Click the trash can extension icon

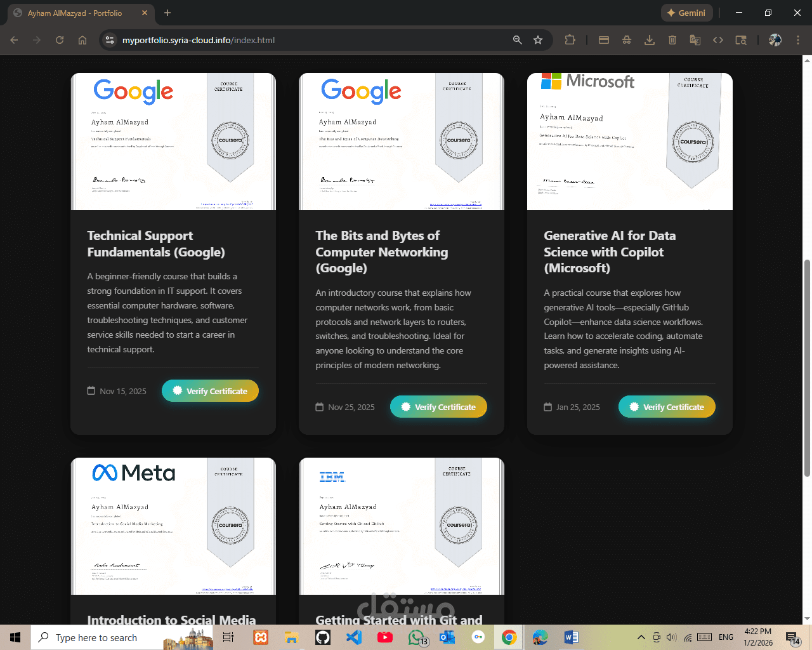coord(672,40)
